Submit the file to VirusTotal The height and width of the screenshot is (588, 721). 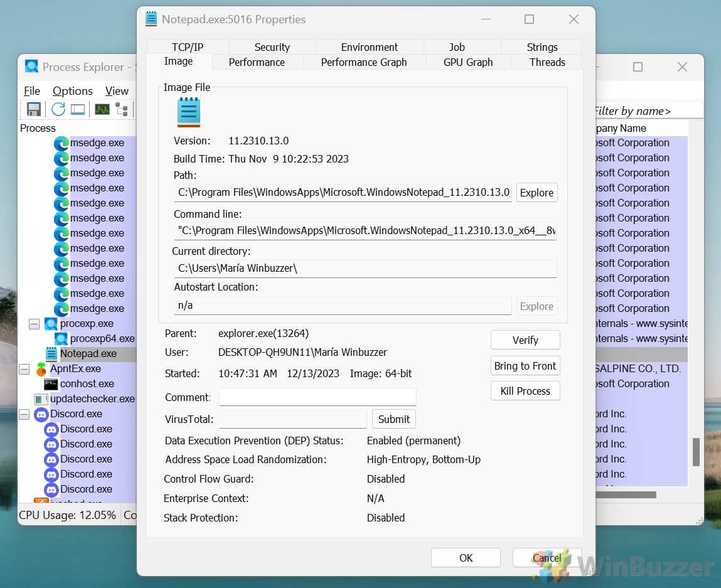tap(393, 419)
